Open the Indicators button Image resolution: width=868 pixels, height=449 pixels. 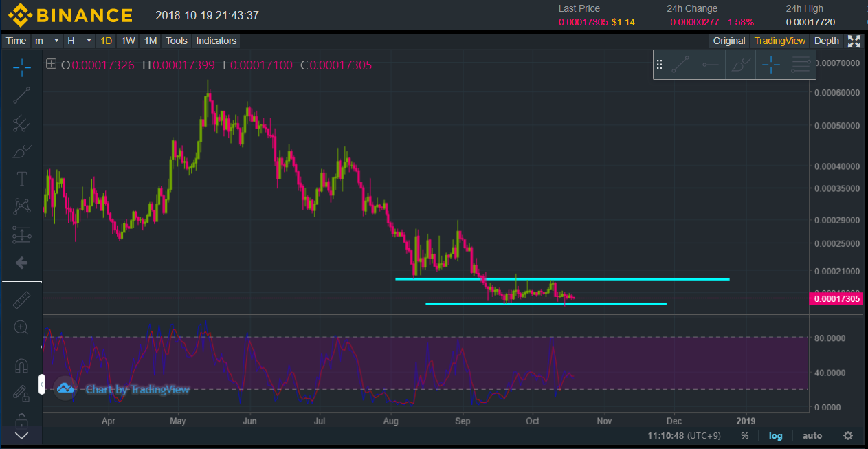pyautogui.click(x=216, y=41)
